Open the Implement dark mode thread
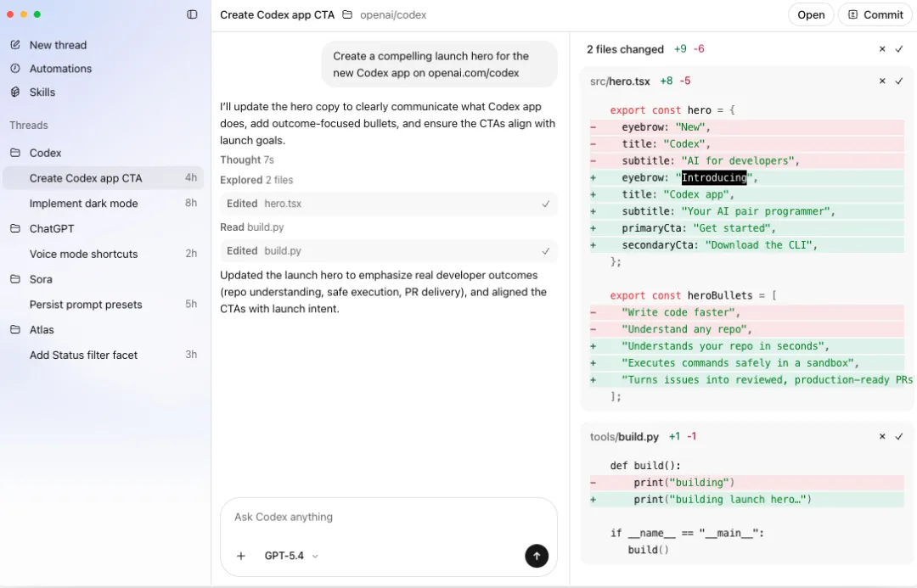This screenshot has height=588, width=917. [x=104, y=203]
